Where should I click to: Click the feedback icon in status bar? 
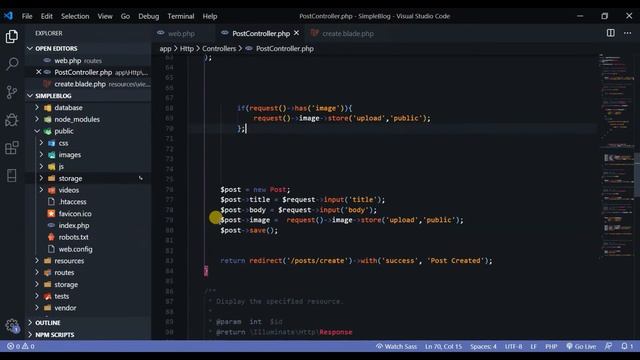coord(608,346)
